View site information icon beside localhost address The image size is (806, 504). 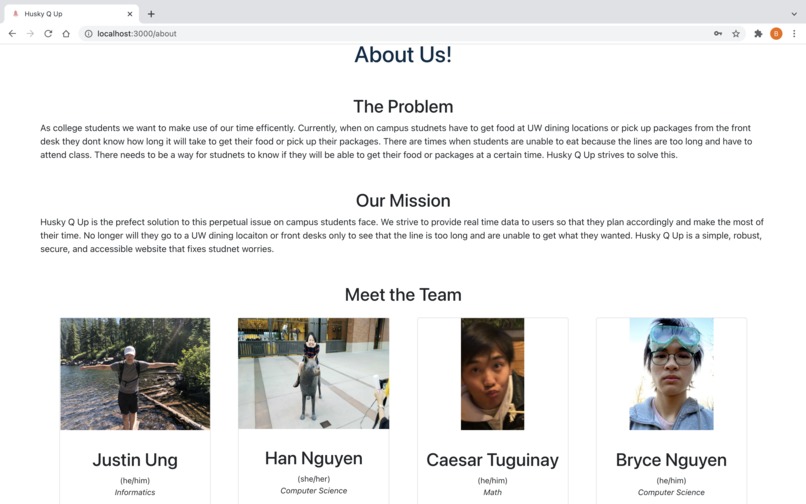[88, 33]
